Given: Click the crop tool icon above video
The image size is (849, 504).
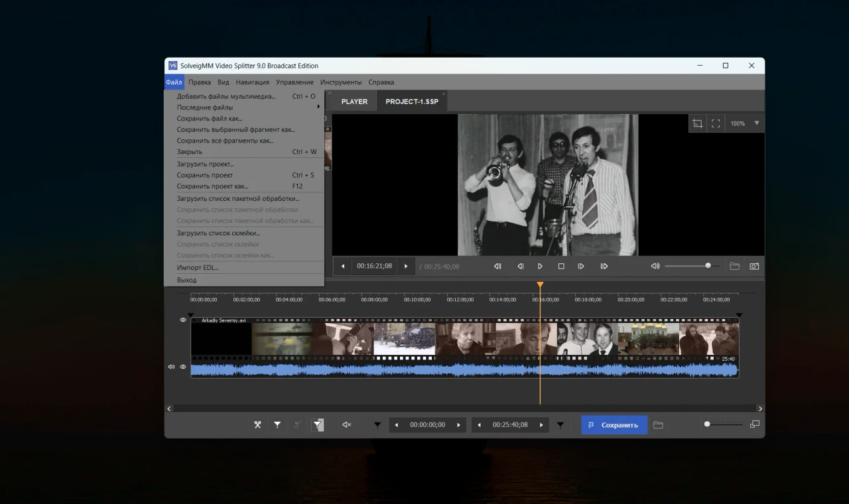Looking at the screenshot, I should click(x=697, y=123).
